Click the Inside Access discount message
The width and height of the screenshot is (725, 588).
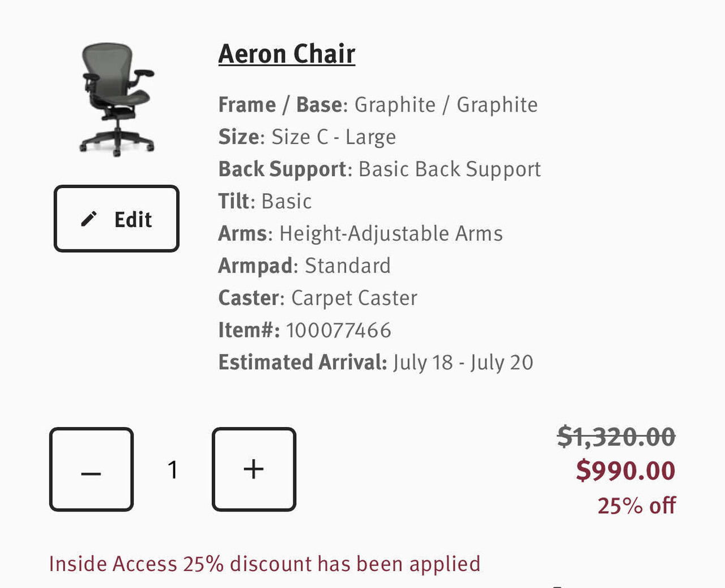point(265,564)
